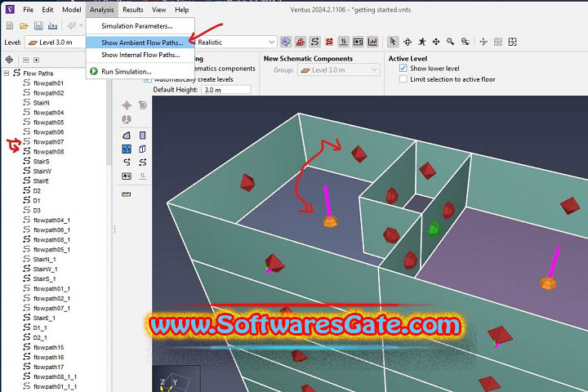Activate the four-arrow pan tool

coord(436,42)
